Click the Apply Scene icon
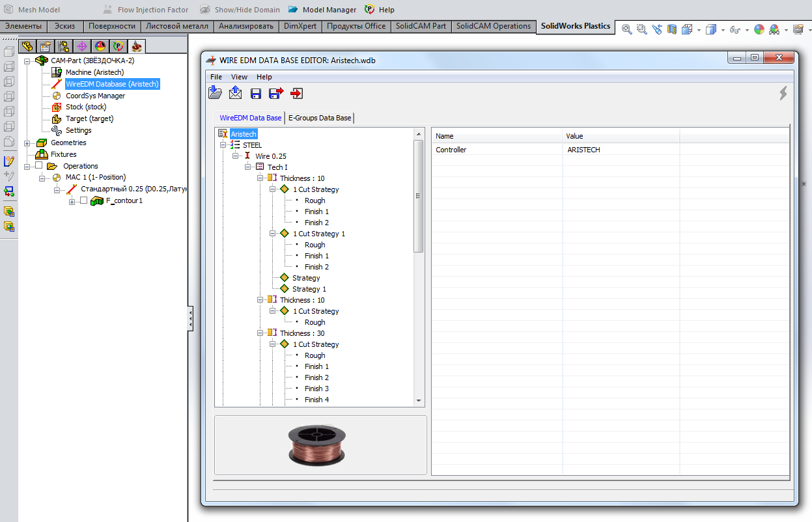This screenshot has height=522, width=812. coord(774,29)
